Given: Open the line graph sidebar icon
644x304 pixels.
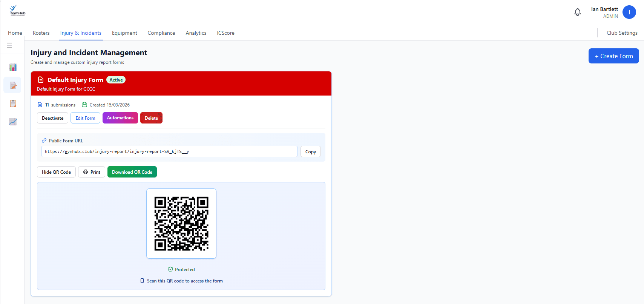Looking at the screenshot, I should tap(13, 122).
